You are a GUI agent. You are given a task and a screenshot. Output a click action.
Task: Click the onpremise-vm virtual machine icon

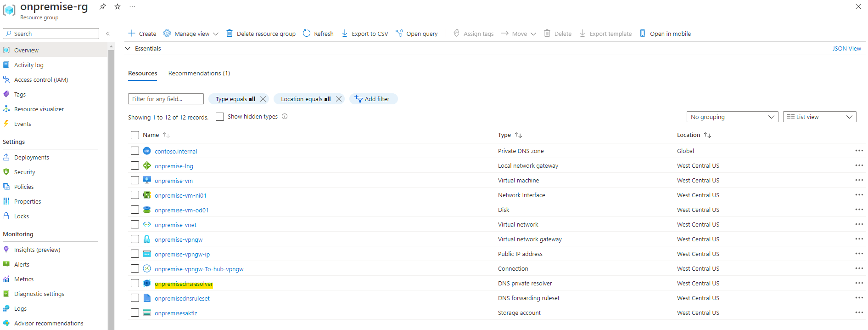pyautogui.click(x=147, y=180)
